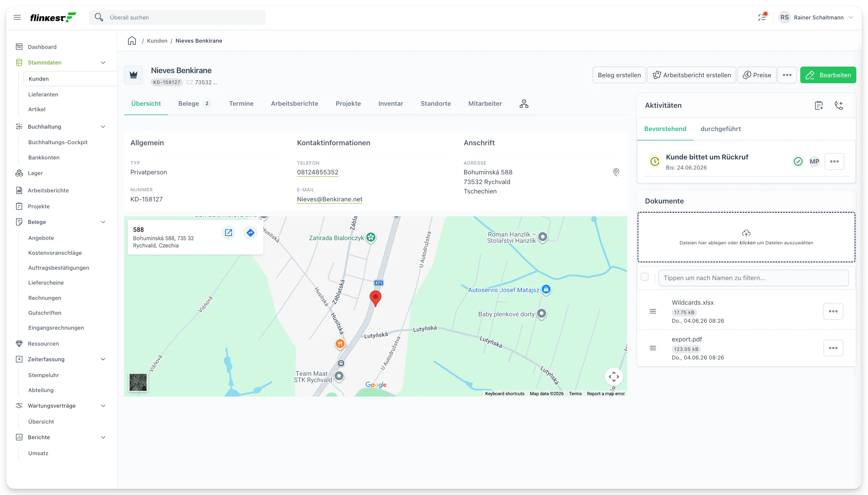Open options menu for Wildcards.xlsx
This screenshot has width=868, height=495.
(x=833, y=312)
